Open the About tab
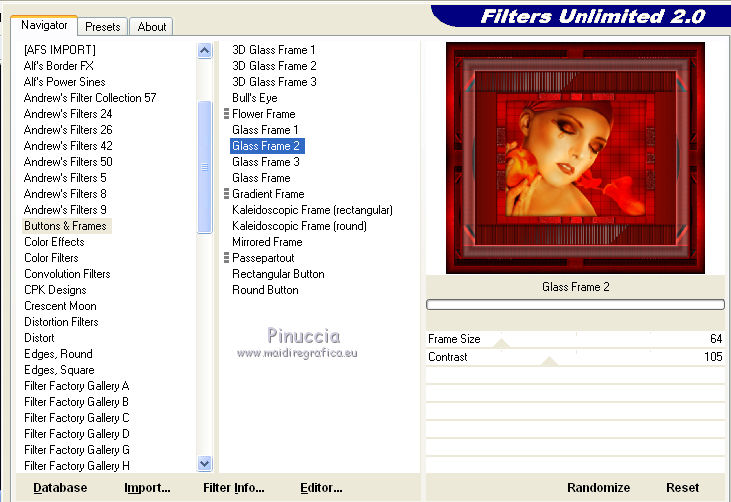Image resolution: width=731 pixels, height=502 pixels. pos(152,27)
